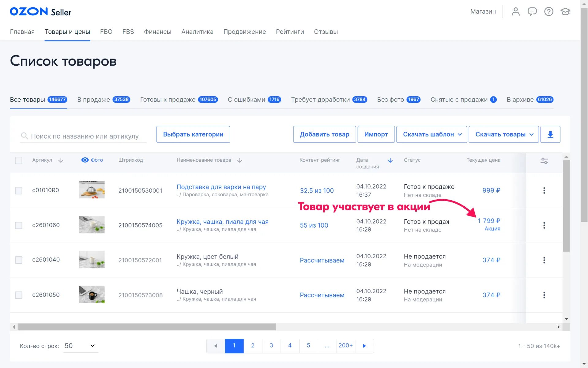Click Выбрать категории button

(x=193, y=134)
